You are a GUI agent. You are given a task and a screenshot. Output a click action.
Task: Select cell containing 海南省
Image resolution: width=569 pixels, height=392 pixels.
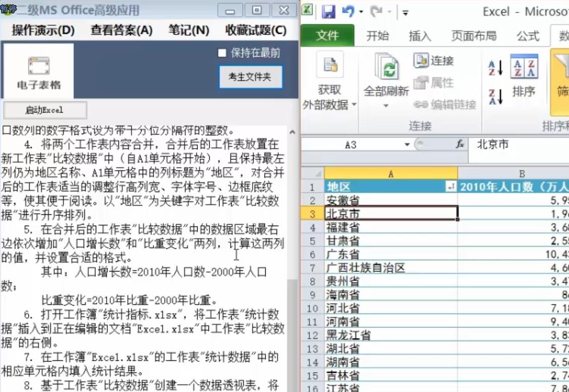[x=391, y=295]
